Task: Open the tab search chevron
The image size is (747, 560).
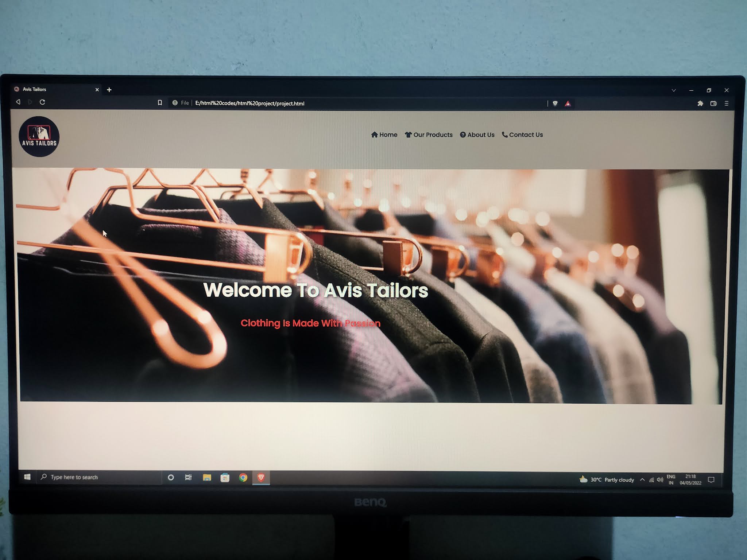Action: click(673, 90)
